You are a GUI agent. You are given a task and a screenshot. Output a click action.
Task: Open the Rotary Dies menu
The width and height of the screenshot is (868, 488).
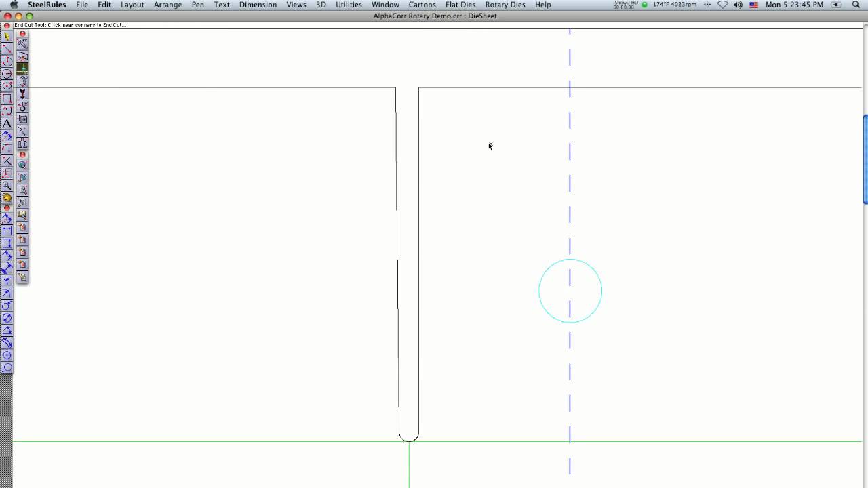coord(505,5)
